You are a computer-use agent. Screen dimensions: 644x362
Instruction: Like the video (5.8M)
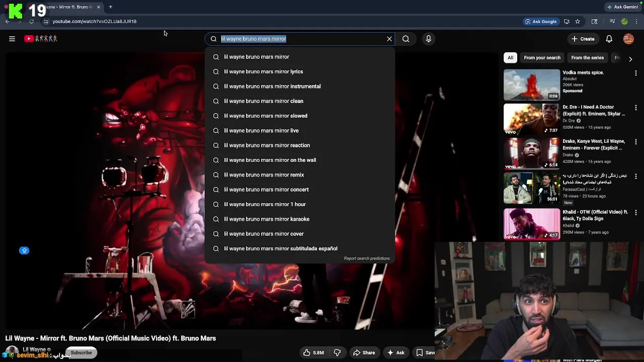click(314, 353)
